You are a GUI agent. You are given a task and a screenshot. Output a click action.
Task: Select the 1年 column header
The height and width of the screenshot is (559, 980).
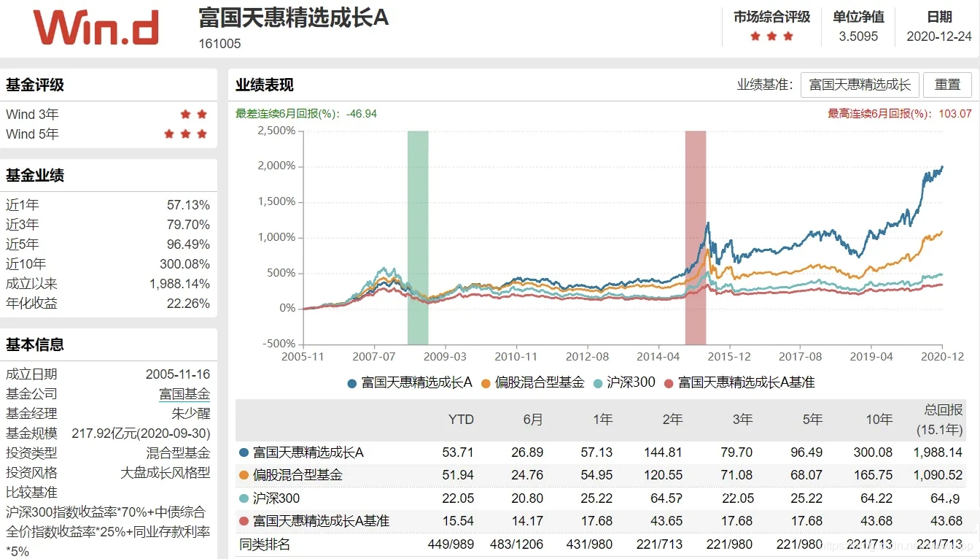[x=603, y=420]
